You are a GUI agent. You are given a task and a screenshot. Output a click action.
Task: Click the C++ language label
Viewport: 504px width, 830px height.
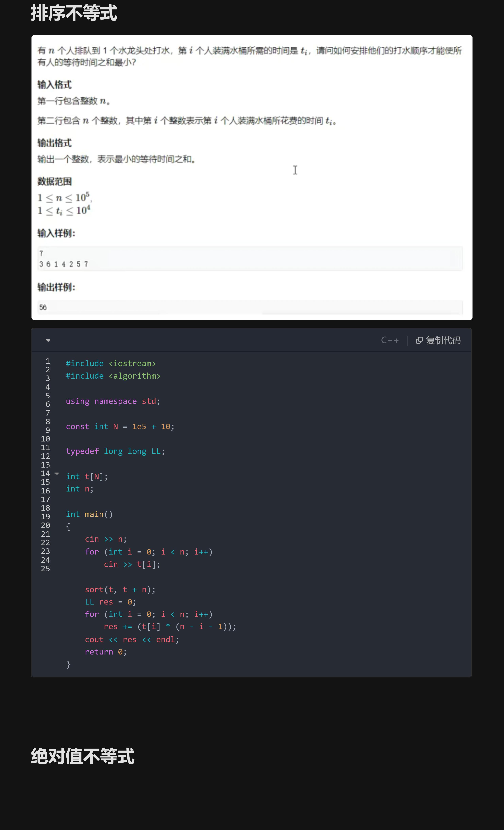pyautogui.click(x=390, y=340)
